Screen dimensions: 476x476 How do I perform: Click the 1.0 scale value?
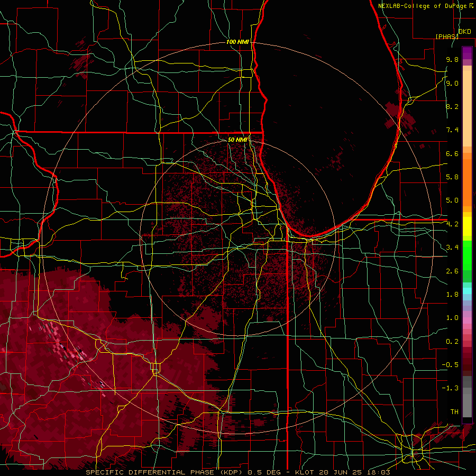coord(452,318)
